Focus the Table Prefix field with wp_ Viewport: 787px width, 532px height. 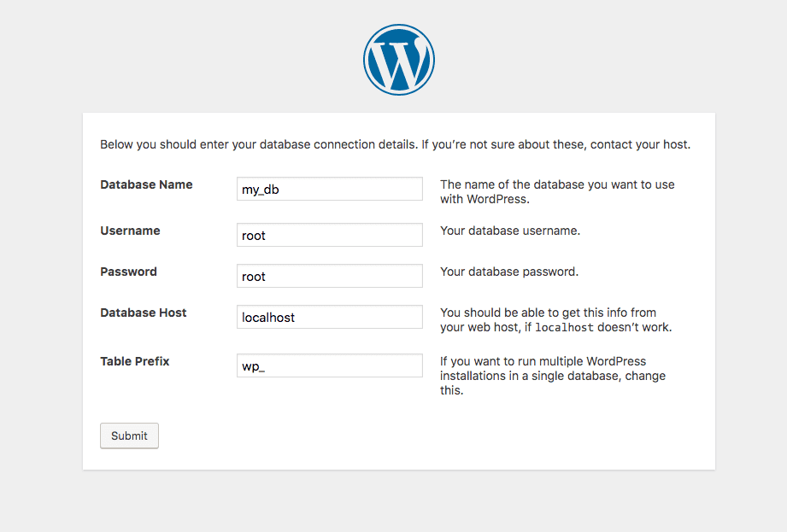pos(329,365)
